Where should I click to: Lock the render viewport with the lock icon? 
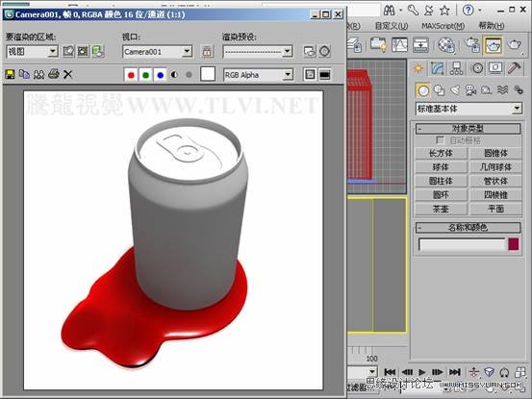[207, 51]
